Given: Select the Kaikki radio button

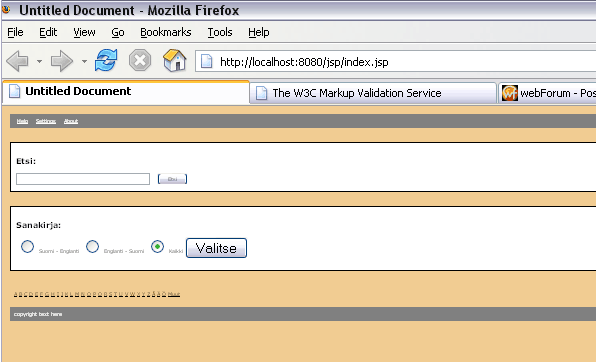Looking at the screenshot, I should click(x=157, y=246).
